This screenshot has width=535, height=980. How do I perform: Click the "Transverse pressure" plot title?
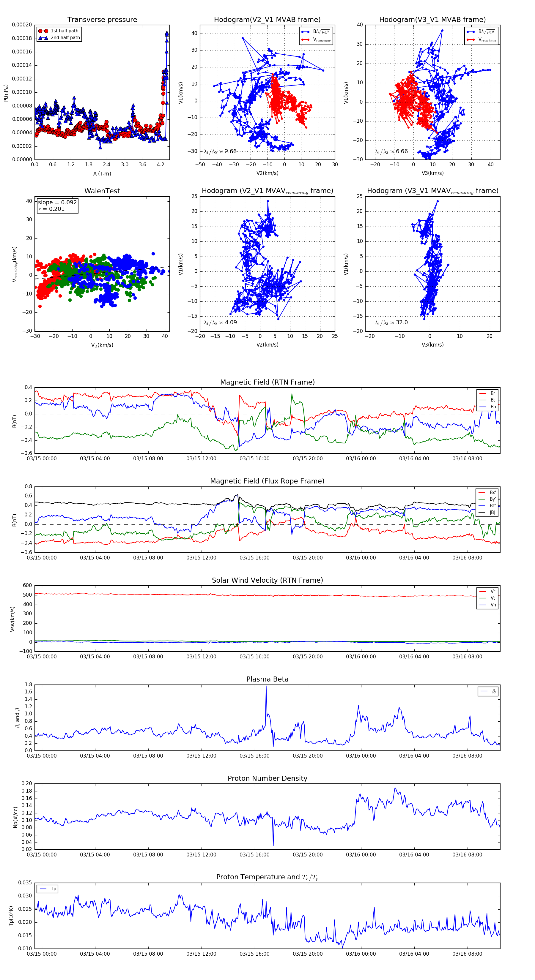tap(102, 20)
